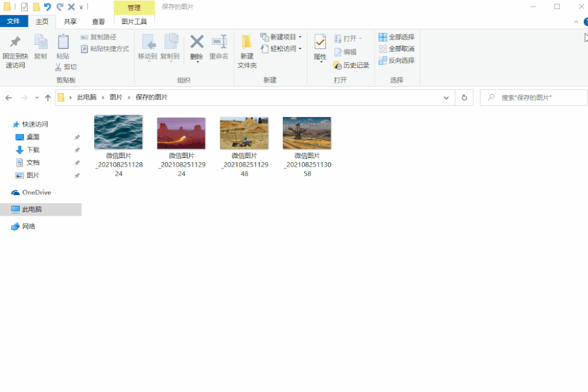Open Easy access (轻松访问) dropdown
This screenshot has height=392, width=588.
point(281,48)
